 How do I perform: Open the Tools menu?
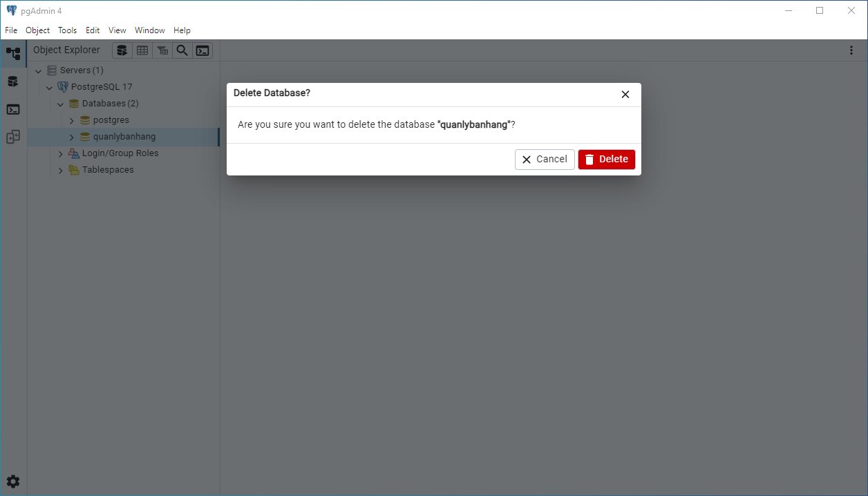click(67, 30)
